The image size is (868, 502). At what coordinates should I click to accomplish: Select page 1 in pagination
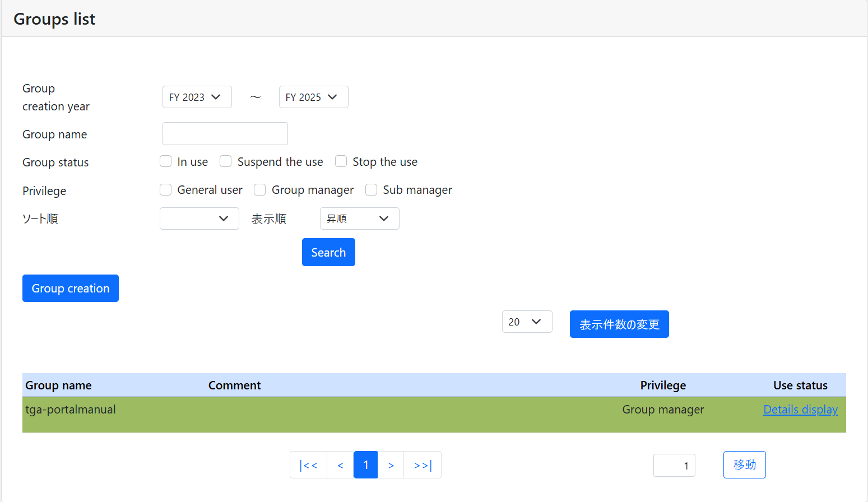click(365, 465)
